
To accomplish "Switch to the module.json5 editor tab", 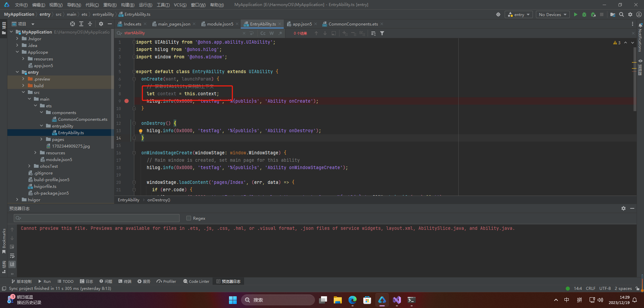I will (x=220, y=24).
